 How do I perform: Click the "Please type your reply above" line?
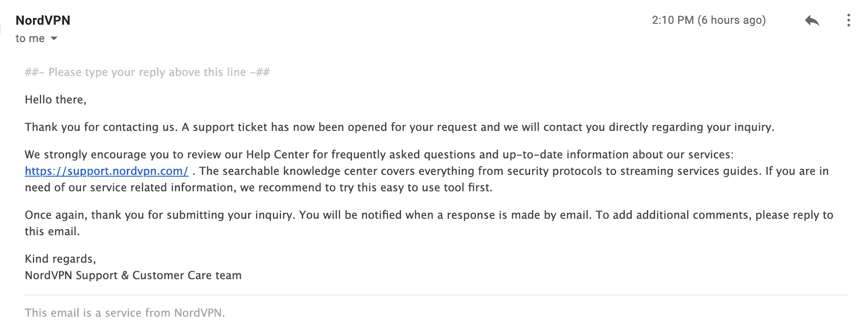coord(147,72)
